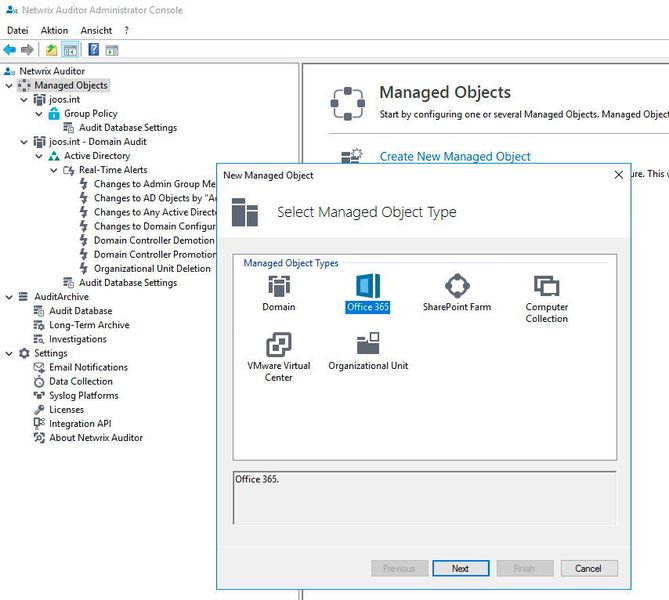Click the Next button in dialog
The image size is (669, 600).
coord(461,568)
